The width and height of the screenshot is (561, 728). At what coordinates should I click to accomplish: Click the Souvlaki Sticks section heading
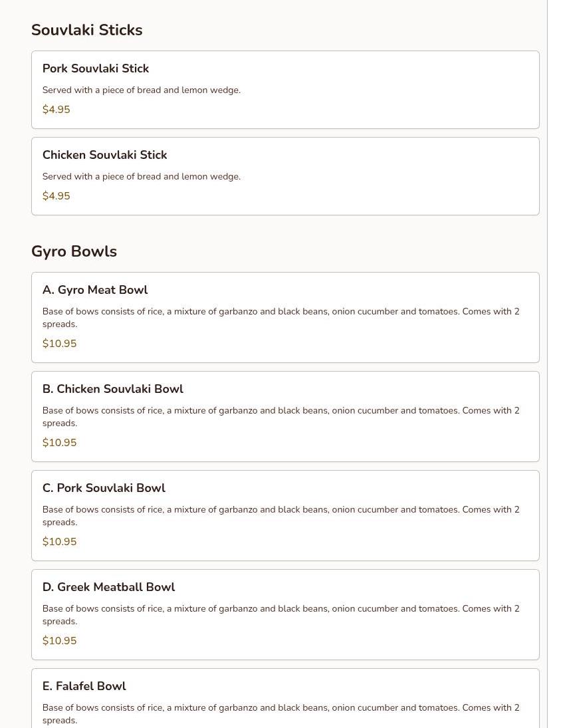(86, 31)
